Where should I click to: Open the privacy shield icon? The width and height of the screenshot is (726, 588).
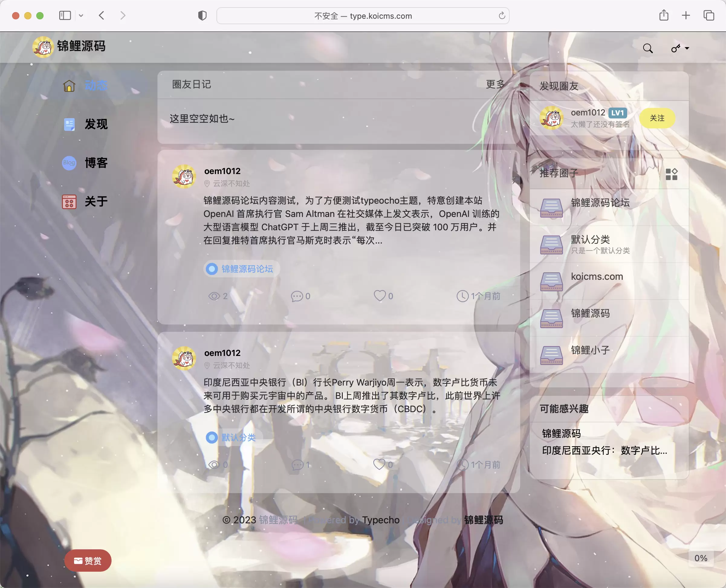[x=202, y=16]
